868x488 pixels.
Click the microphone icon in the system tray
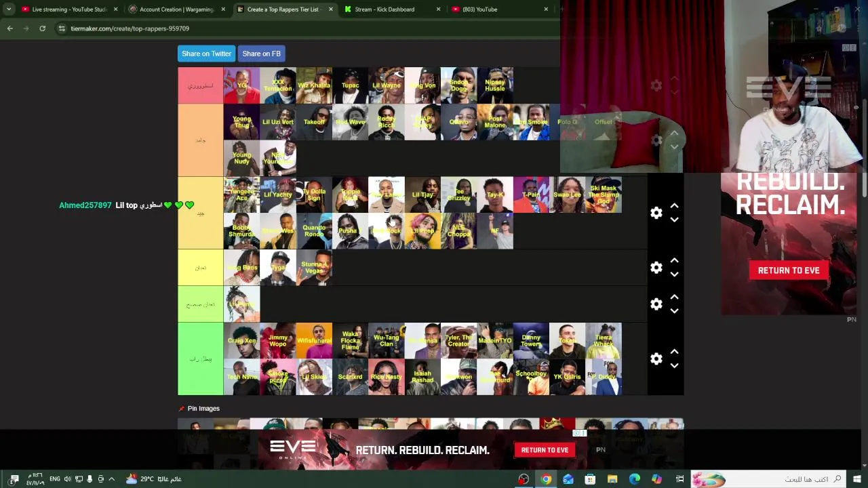(x=90, y=479)
